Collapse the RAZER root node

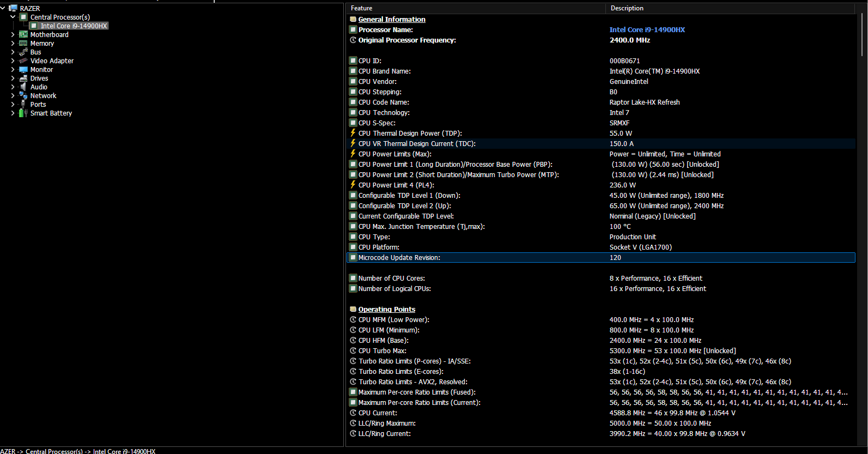tap(3, 8)
